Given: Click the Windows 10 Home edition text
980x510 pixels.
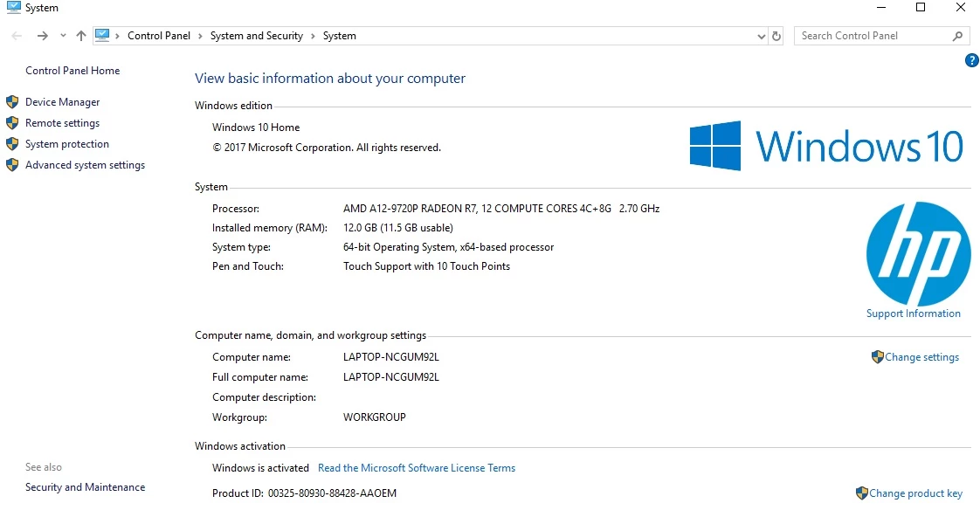Looking at the screenshot, I should point(256,127).
